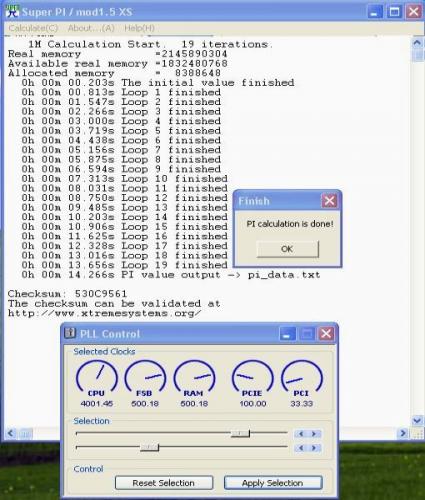This screenshot has width=425, height=500.
Task: Click the PLL Control title icon
Action: [70, 333]
